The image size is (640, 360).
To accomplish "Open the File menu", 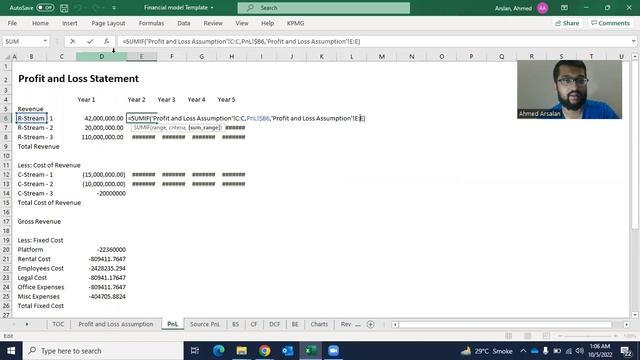I will pos(12,23).
